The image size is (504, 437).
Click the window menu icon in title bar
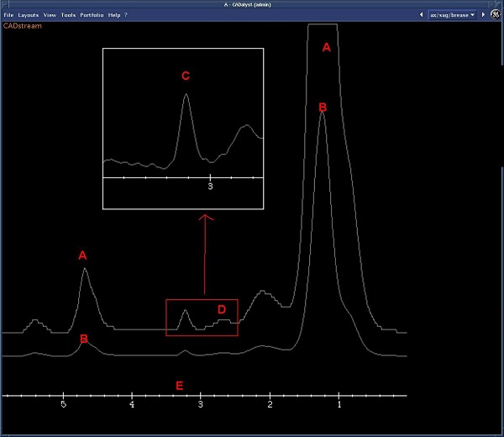[4, 4]
